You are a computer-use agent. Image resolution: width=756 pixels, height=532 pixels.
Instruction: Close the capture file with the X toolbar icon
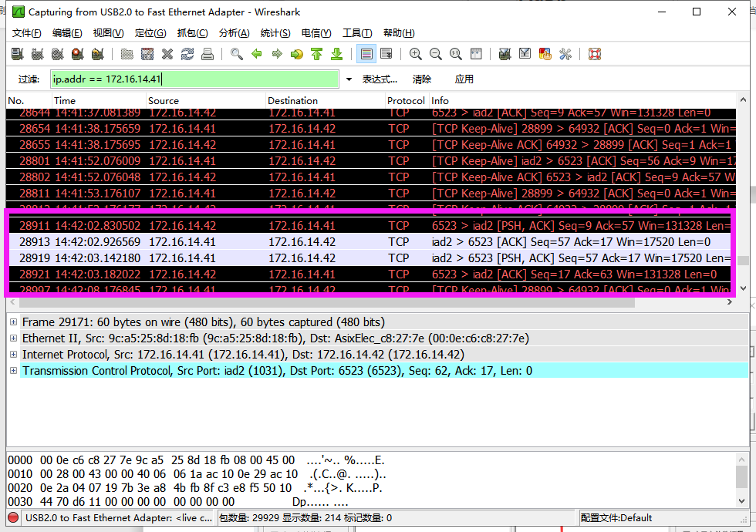(167, 54)
